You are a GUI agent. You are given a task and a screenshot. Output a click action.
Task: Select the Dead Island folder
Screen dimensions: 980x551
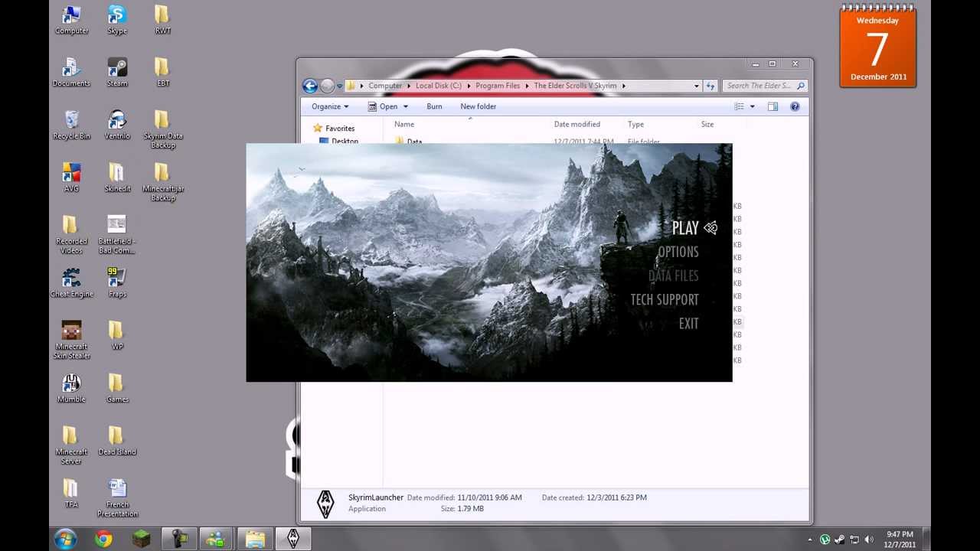(x=117, y=441)
